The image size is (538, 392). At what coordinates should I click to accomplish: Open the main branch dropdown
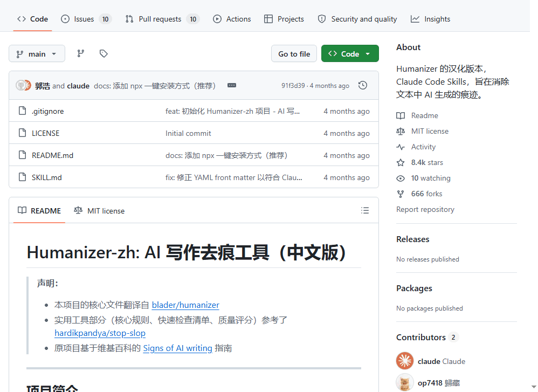click(x=37, y=53)
